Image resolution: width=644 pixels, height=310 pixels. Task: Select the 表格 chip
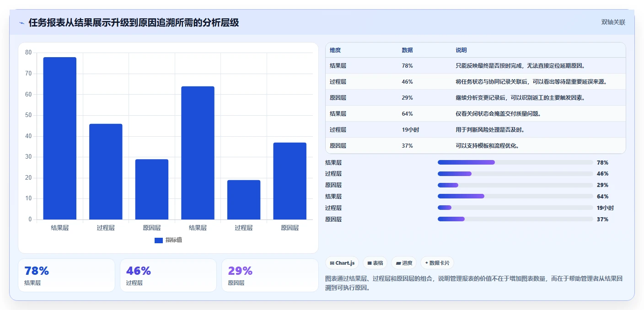[x=375, y=263]
